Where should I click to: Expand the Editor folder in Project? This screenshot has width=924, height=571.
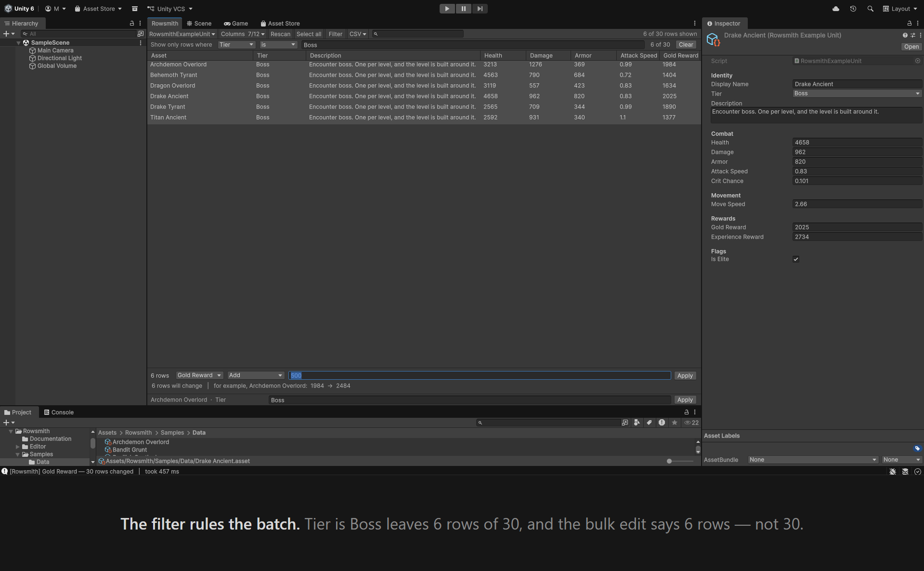click(x=18, y=447)
